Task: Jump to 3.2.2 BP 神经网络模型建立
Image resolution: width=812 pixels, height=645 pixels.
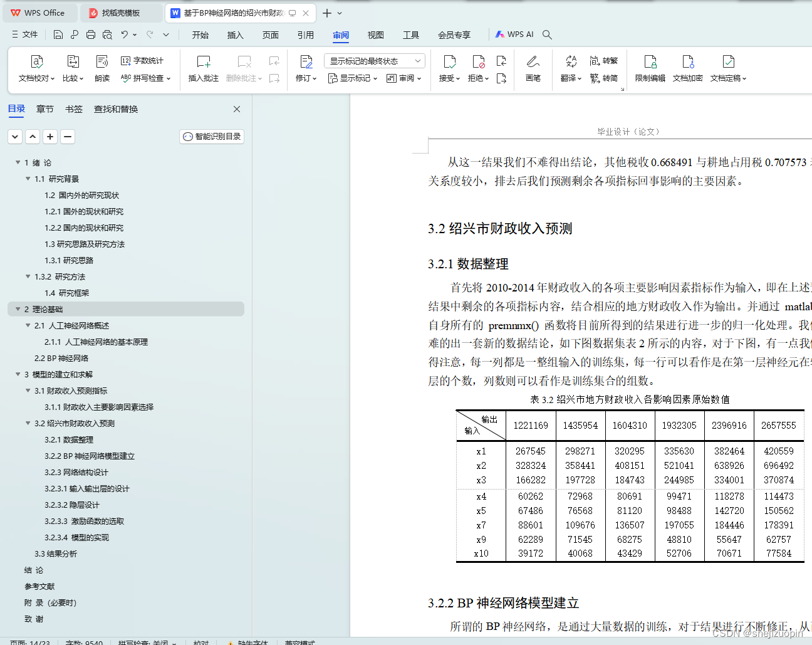Action: click(90, 456)
